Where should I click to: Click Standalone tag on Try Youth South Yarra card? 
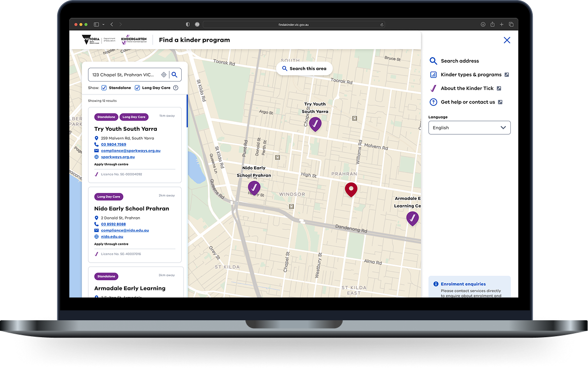point(106,117)
